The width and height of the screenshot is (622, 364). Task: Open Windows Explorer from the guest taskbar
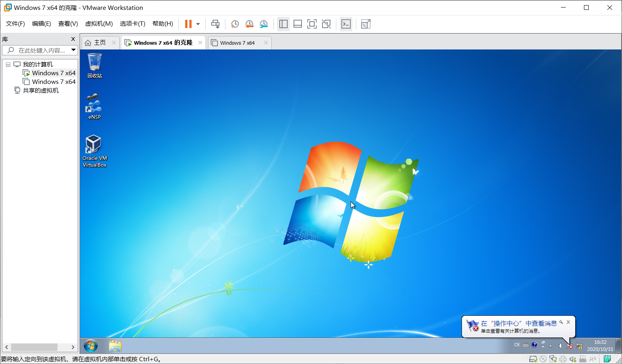[115, 346]
